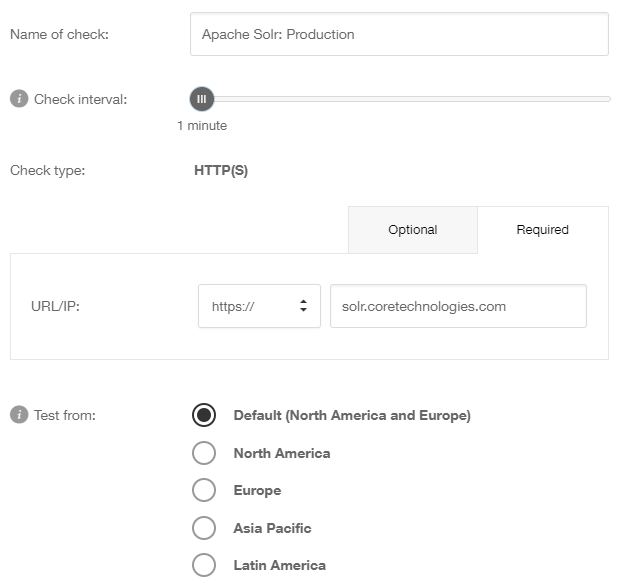Select Default (North America and Europe) radio

[x=204, y=415]
